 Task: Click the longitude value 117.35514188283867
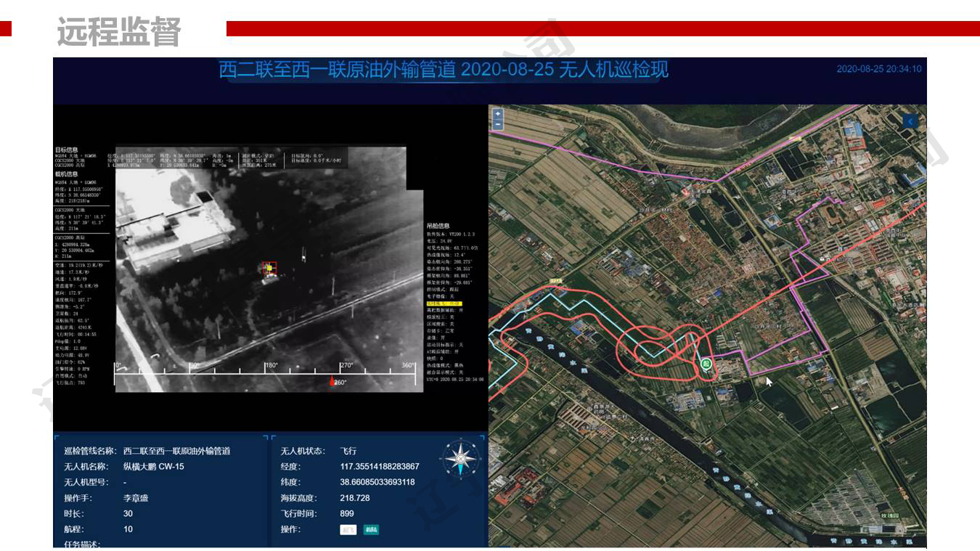pos(379,467)
